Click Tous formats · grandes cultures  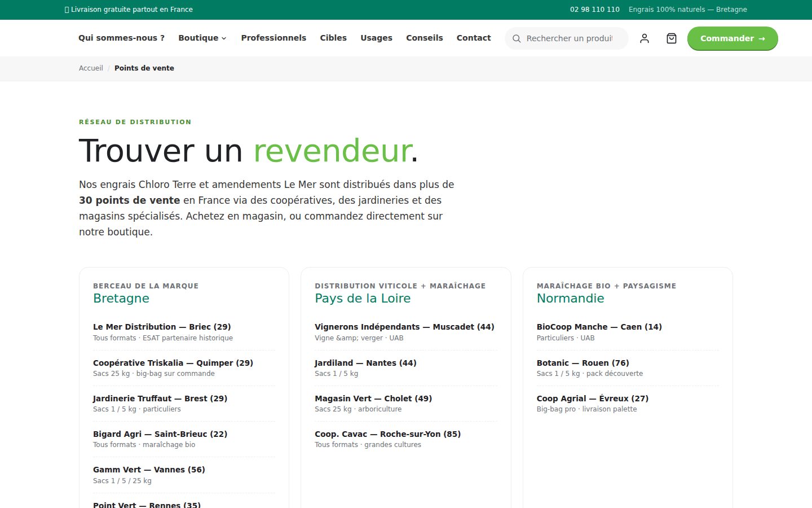(x=368, y=445)
